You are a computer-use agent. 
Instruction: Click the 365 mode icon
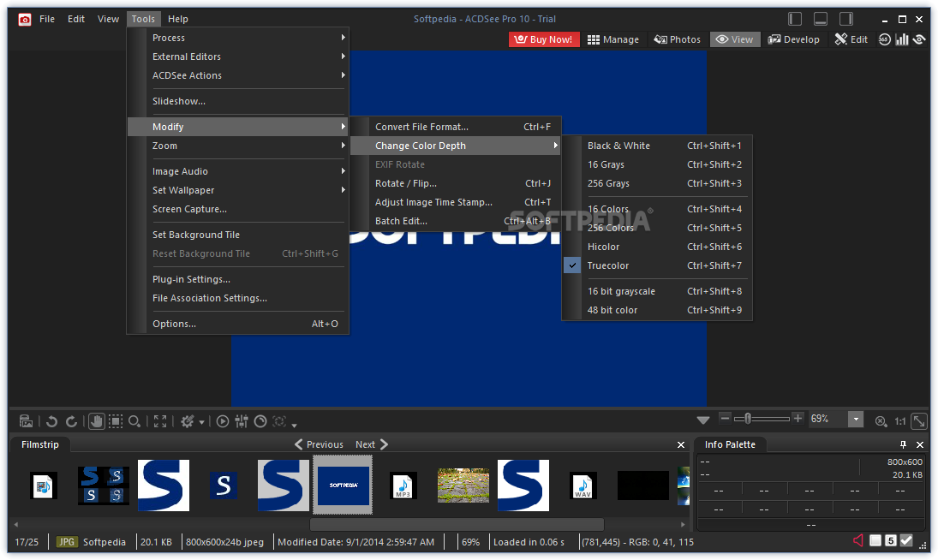click(x=884, y=39)
